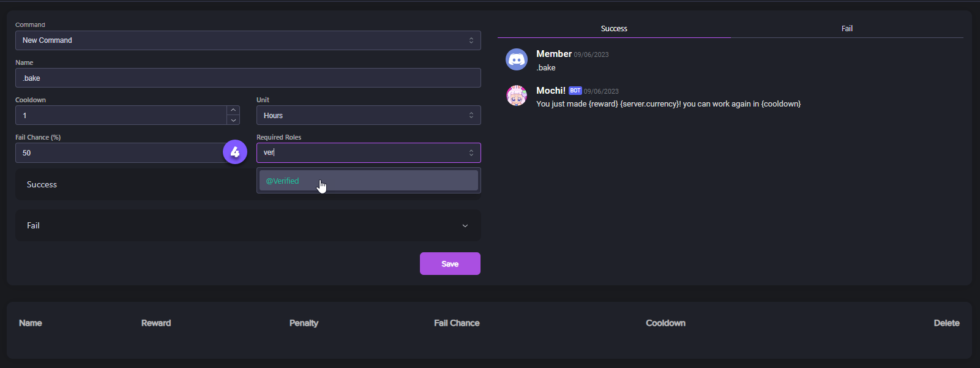Open the Command dropdown showing New Command

248,40
